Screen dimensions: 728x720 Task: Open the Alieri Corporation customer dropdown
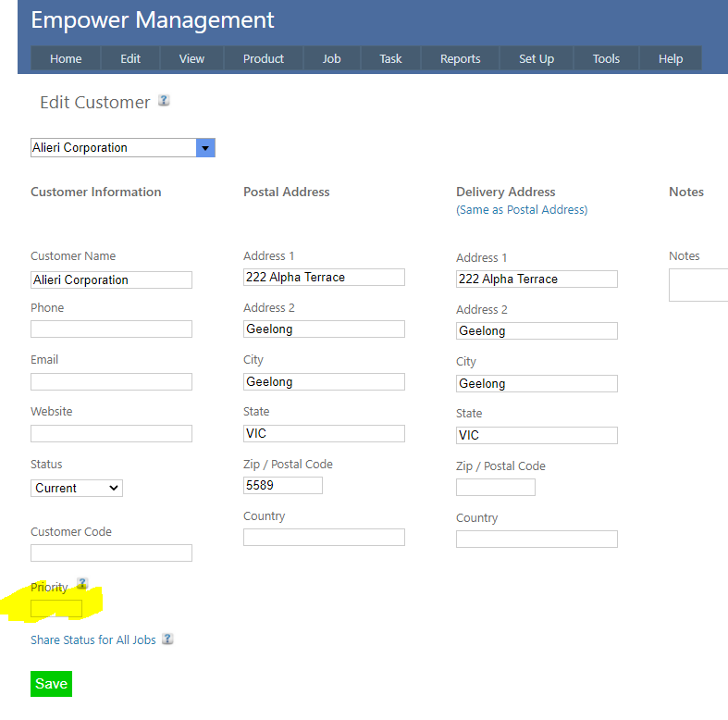click(205, 148)
